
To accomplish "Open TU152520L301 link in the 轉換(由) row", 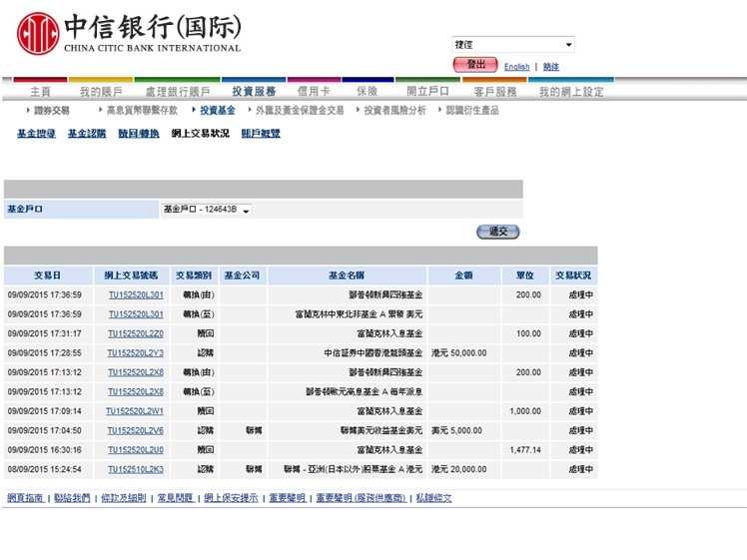I will pyautogui.click(x=136, y=295).
